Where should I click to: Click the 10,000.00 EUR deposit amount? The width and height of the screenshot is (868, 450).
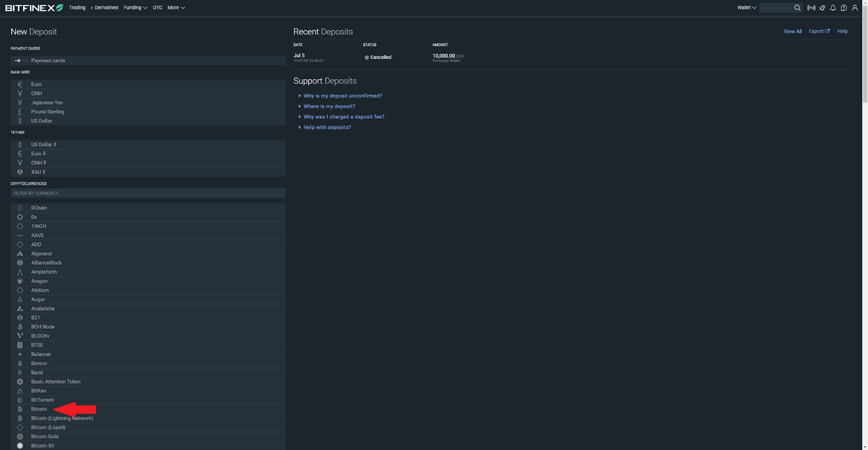(448, 56)
